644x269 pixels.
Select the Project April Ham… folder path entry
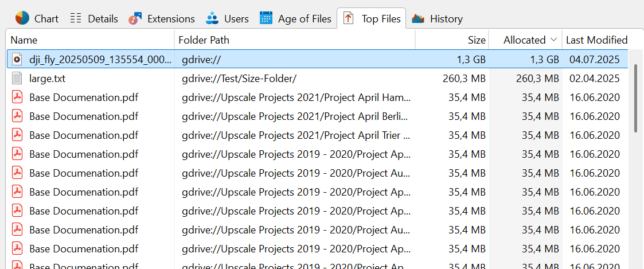click(x=296, y=97)
